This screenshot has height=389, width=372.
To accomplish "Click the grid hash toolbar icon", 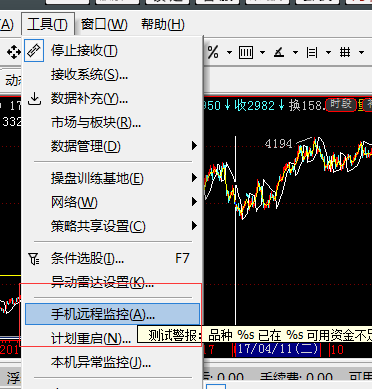I will pyautogui.click(x=345, y=52).
